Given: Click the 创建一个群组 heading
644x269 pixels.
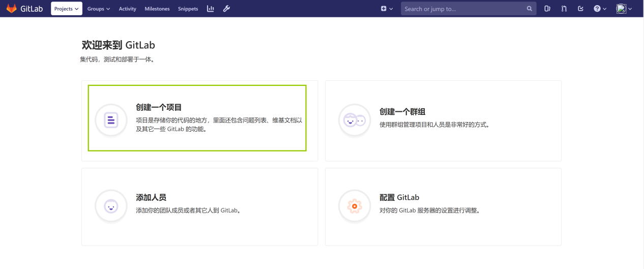Looking at the screenshot, I should click(x=402, y=111).
